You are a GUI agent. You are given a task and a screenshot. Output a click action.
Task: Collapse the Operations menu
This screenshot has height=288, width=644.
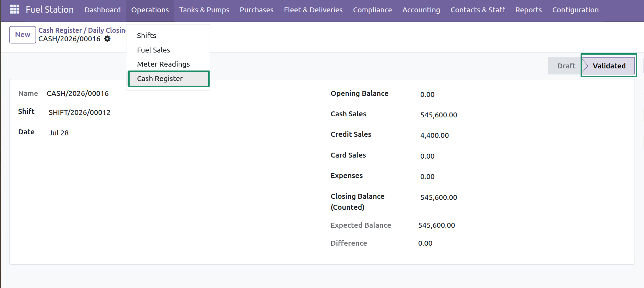(150, 10)
